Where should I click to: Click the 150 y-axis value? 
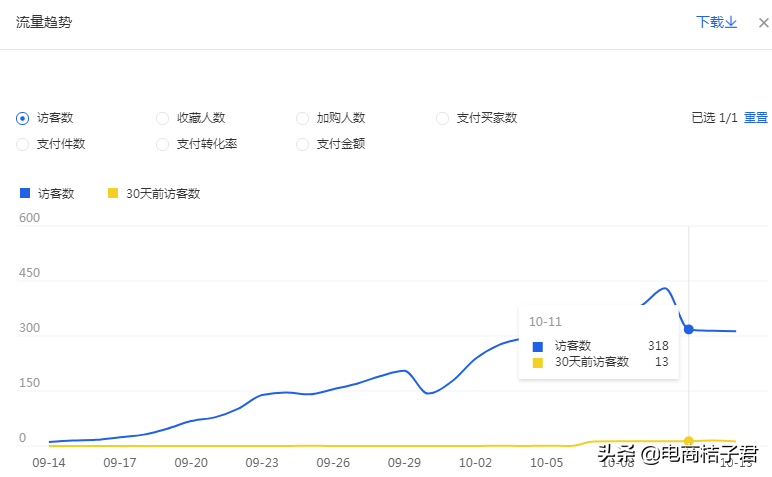coord(29,383)
